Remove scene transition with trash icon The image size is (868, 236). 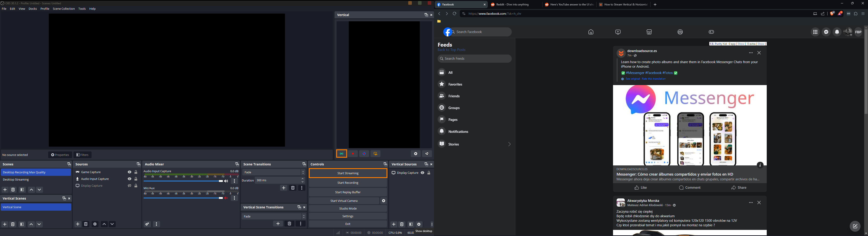(x=293, y=188)
